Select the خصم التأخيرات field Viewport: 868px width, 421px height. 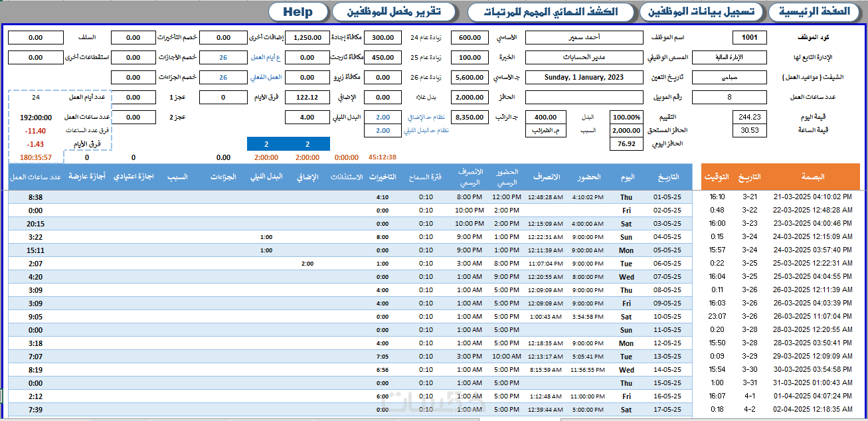click(x=133, y=38)
